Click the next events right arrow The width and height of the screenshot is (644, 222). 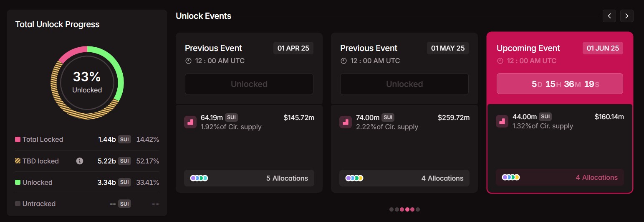coord(626,16)
